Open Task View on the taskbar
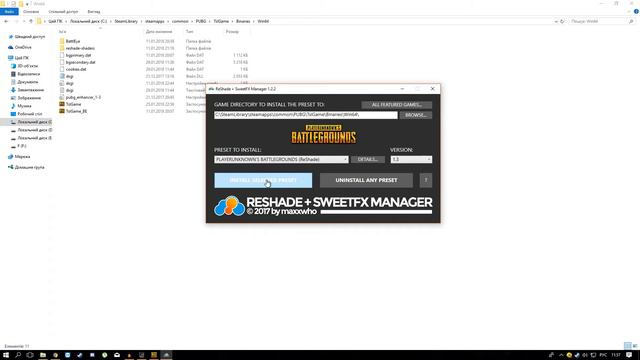Viewport: 640px width, 360px height. tap(30, 355)
